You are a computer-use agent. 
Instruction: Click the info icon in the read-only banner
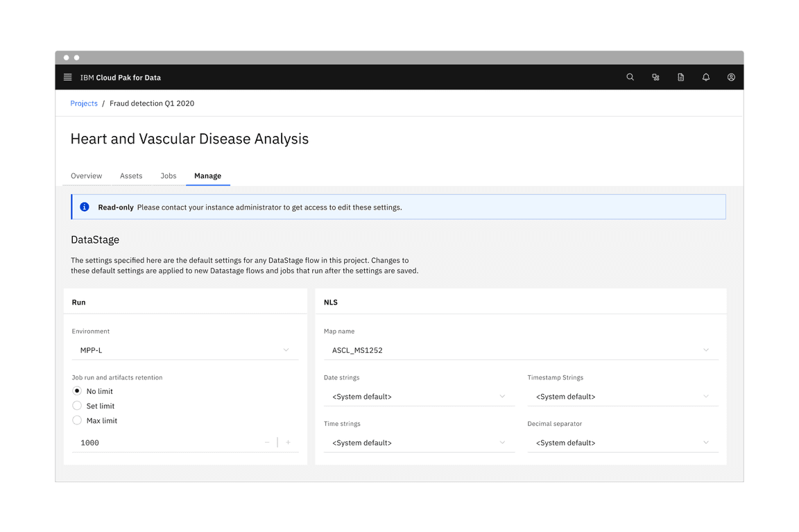[x=84, y=207]
